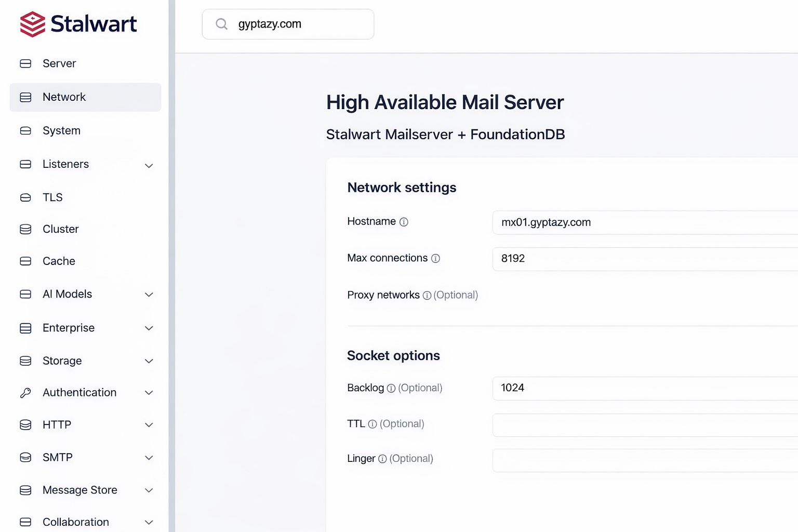This screenshot has height=532, width=798.
Task: Expand the Message Store section chevron
Action: (x=149, y=490)
